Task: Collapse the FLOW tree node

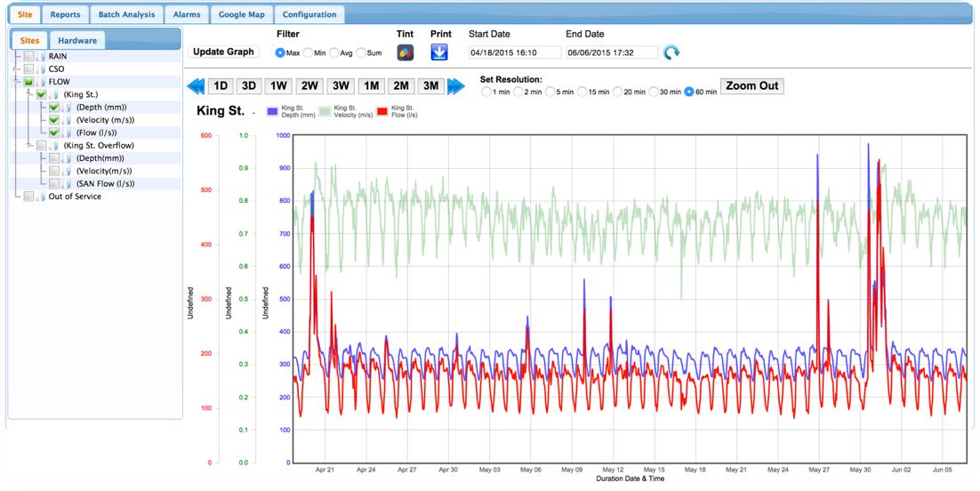Action: tap(16, 82)
